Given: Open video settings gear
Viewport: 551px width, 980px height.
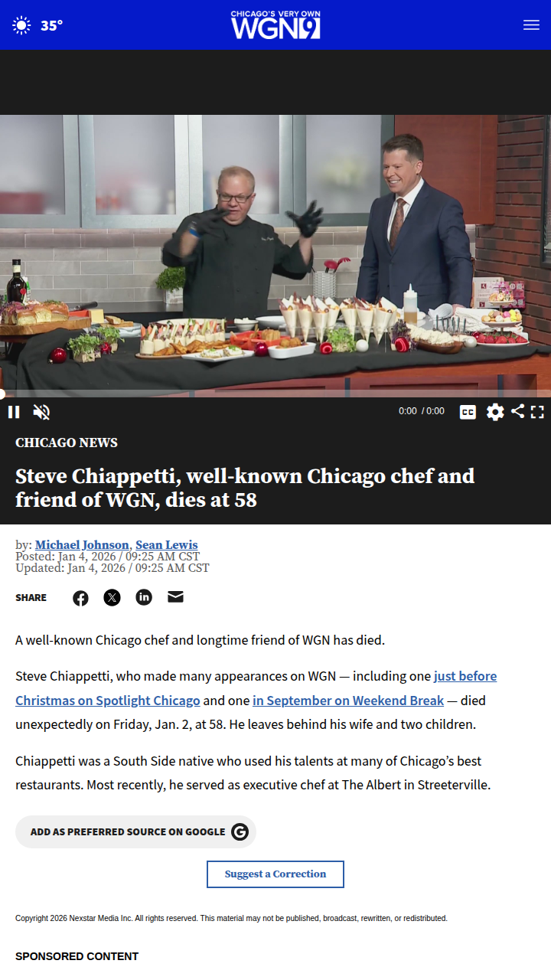Looking at the screenshot, I should [x=495, y=412].
